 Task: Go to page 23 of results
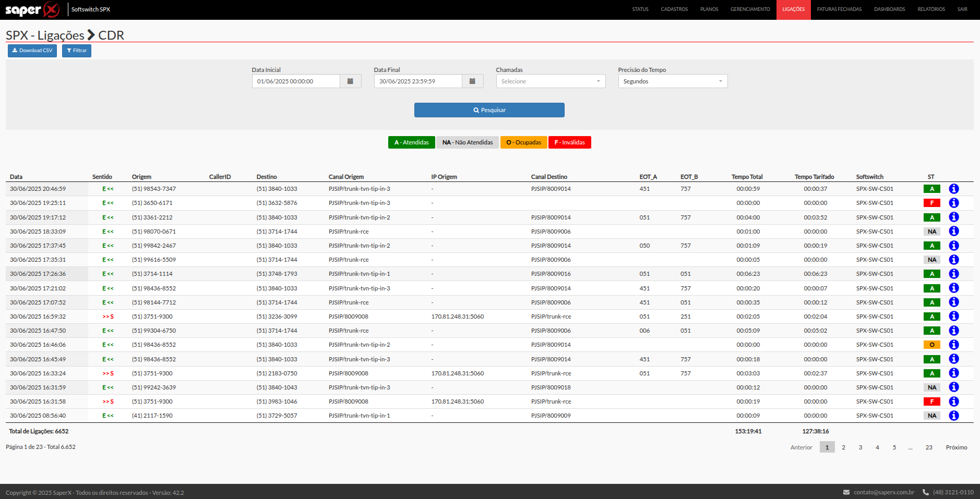point(929,447)
